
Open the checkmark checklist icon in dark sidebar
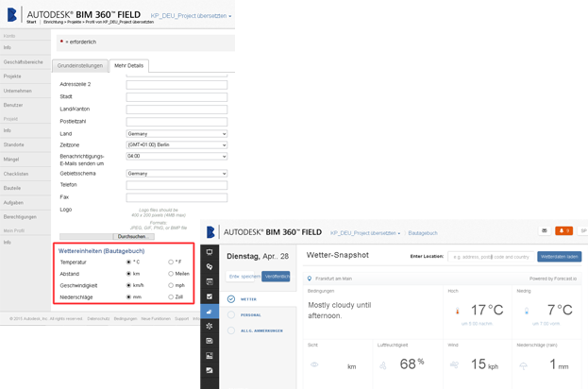210,296
